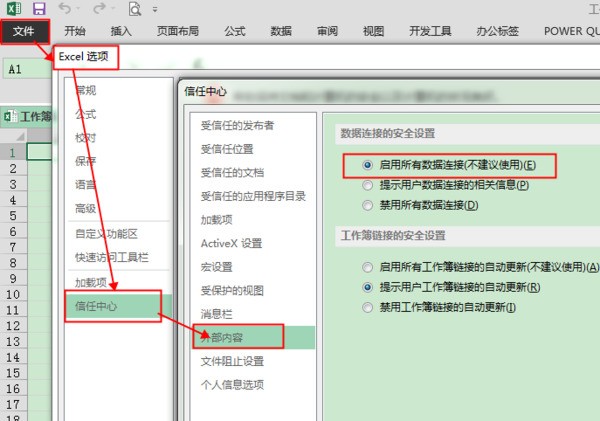
Task: Switch to the 插入 ribbon tab
Action: click(x=121, y=31)
